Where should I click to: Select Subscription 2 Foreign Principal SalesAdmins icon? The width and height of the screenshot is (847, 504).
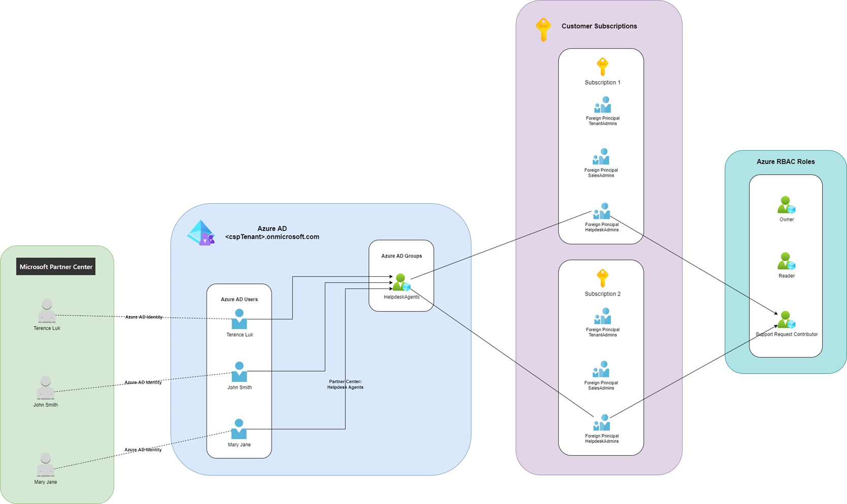601,369
